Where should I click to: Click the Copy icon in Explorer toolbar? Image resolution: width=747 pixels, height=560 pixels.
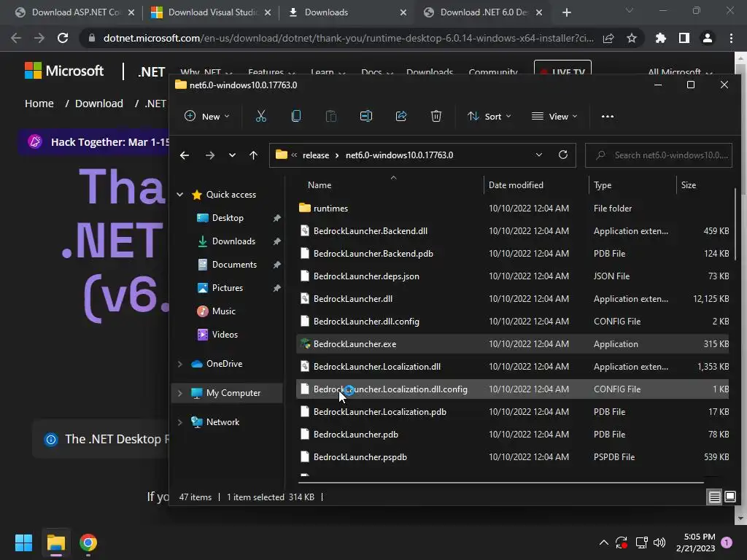(x=296, y=116)
